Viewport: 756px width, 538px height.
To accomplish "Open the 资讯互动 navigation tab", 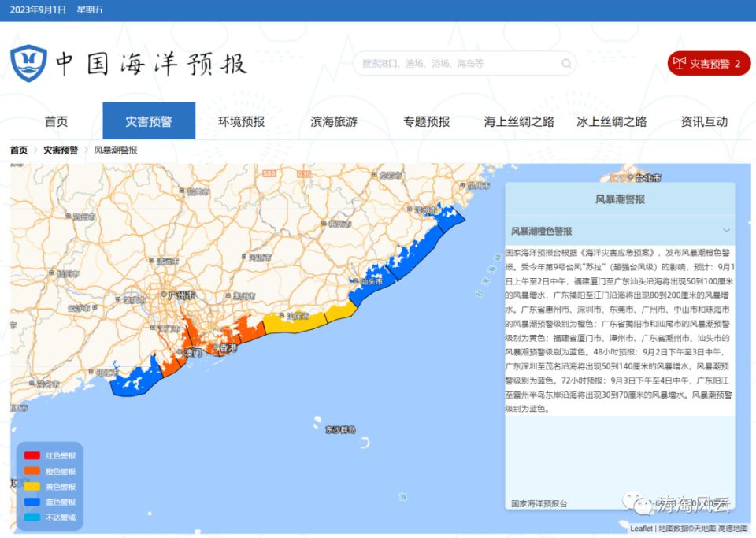I will (704, 121).
